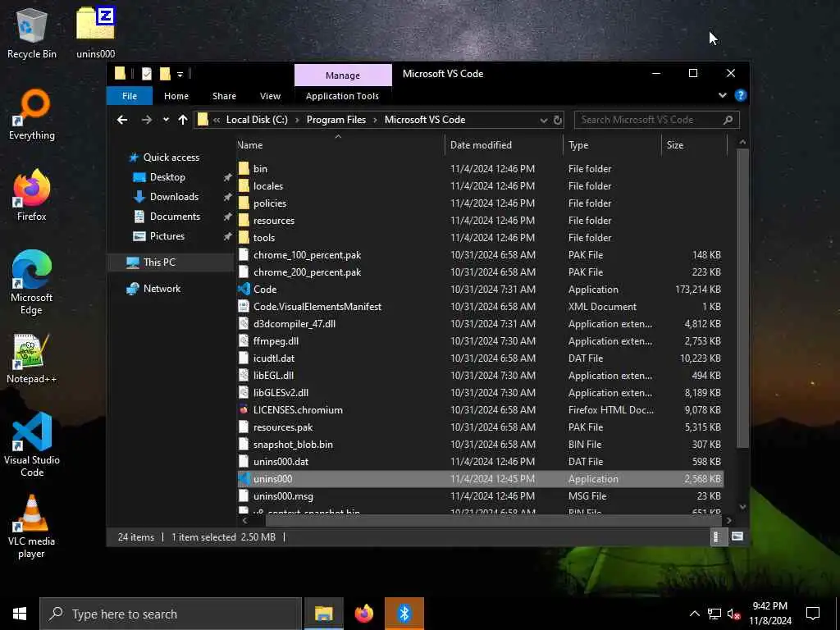Select the unins000 zip folder on desktop
840x630 pixels.
click(95, 33)
